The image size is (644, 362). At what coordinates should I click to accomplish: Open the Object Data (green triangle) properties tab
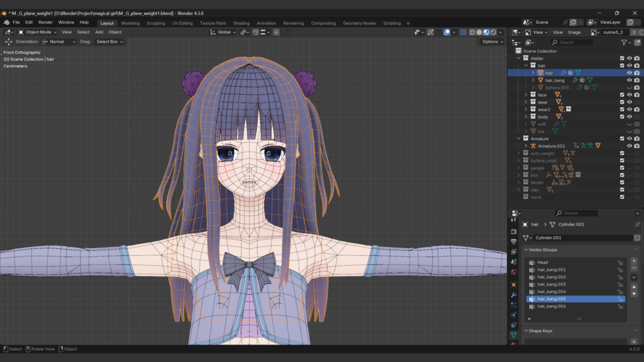[514, 335]
